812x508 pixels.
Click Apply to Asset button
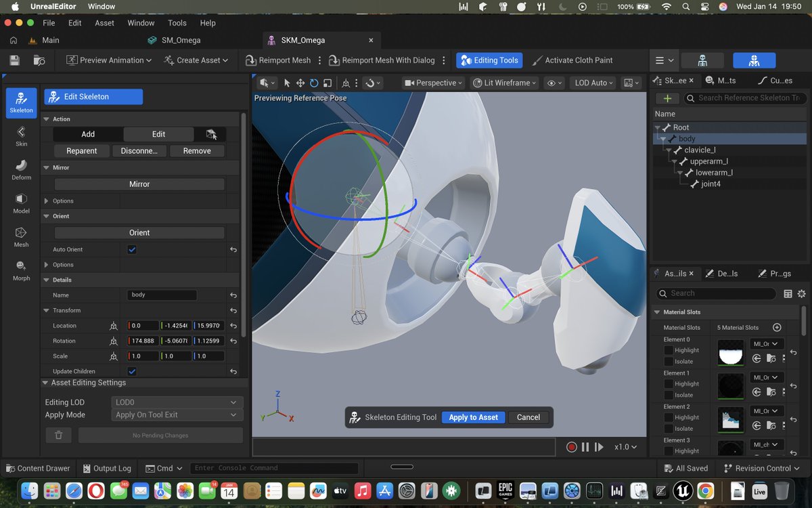[x=473, y=417]
